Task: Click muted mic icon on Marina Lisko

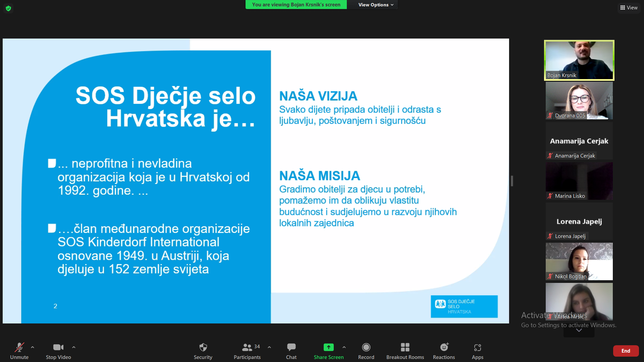Action: [550, 196]
